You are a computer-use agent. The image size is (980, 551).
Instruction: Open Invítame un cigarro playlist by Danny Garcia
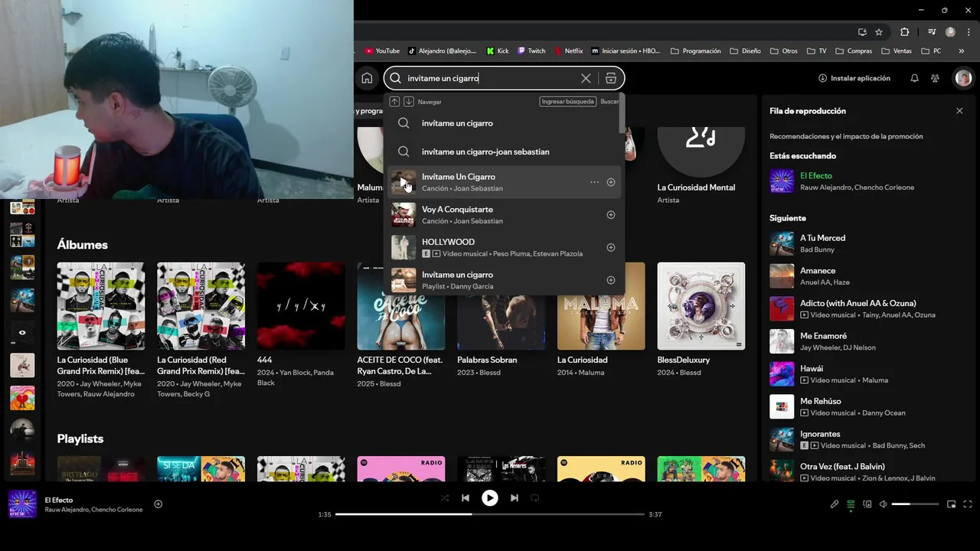click(505, 280)
